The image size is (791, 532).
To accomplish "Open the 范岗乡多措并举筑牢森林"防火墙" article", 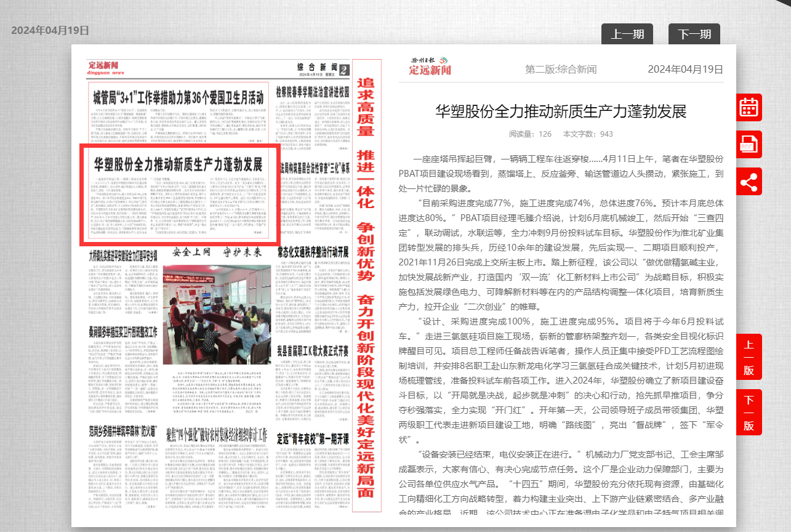I will click(x=122, y=428).
